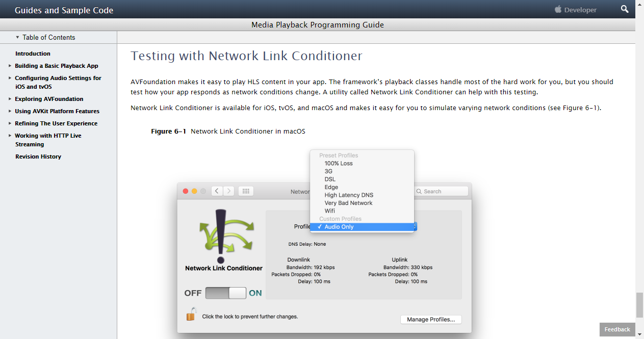
Task: Expand Exploring AVFoundation section arrow
Action: [x=10, y=99]
